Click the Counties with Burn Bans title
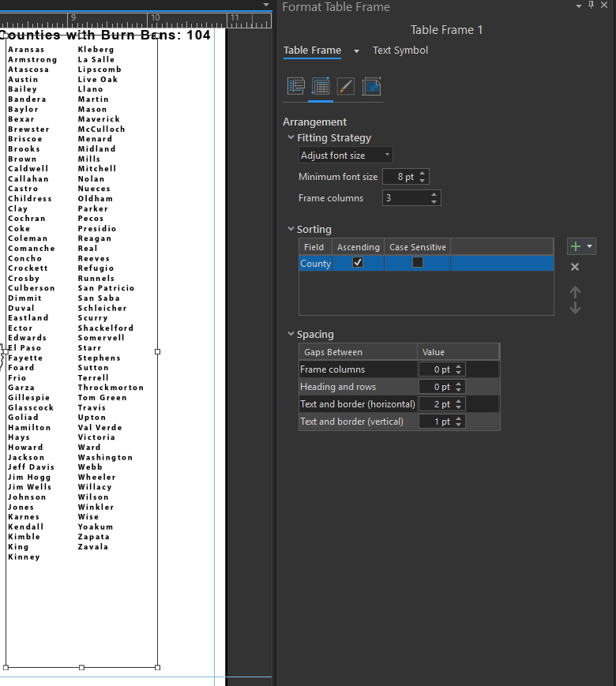This screenshot has width=616, height=686. coord(105,35)
